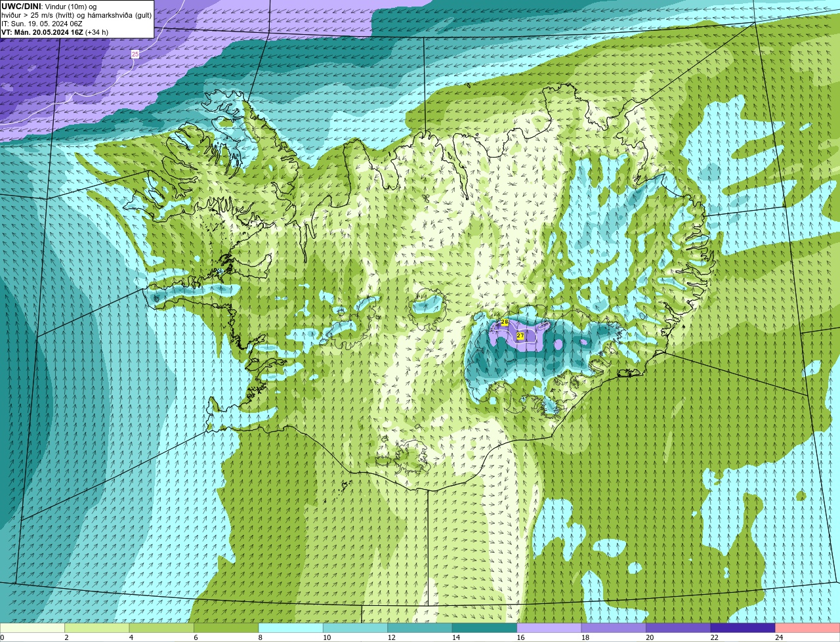Click the yellow '27' peak gust label

coord(520,335)
